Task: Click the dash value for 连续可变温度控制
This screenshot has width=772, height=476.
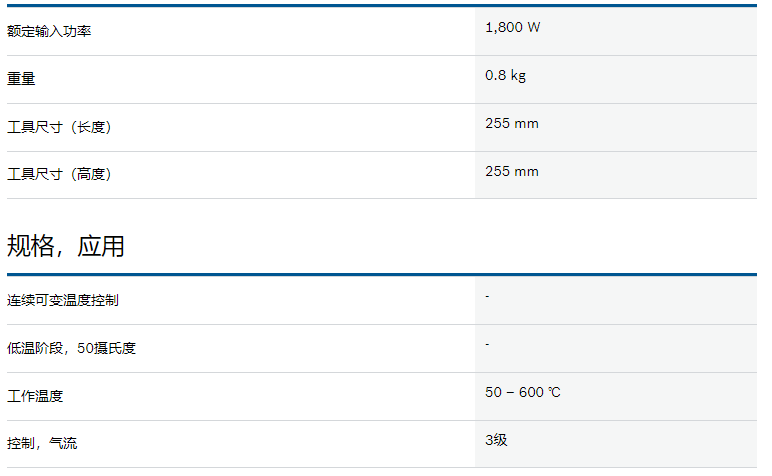Action: (x=487, y=296)
